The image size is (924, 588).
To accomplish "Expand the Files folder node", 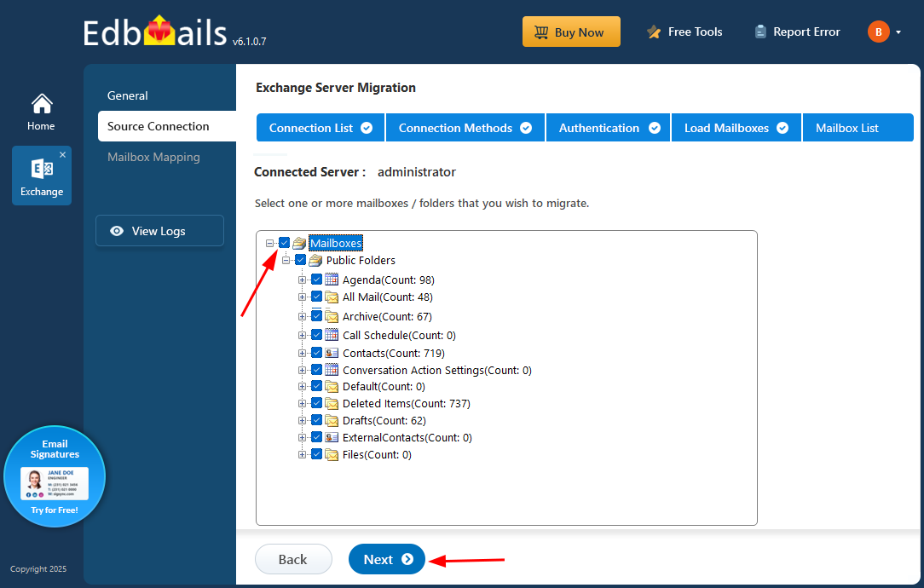I will (x=302, y=455).
